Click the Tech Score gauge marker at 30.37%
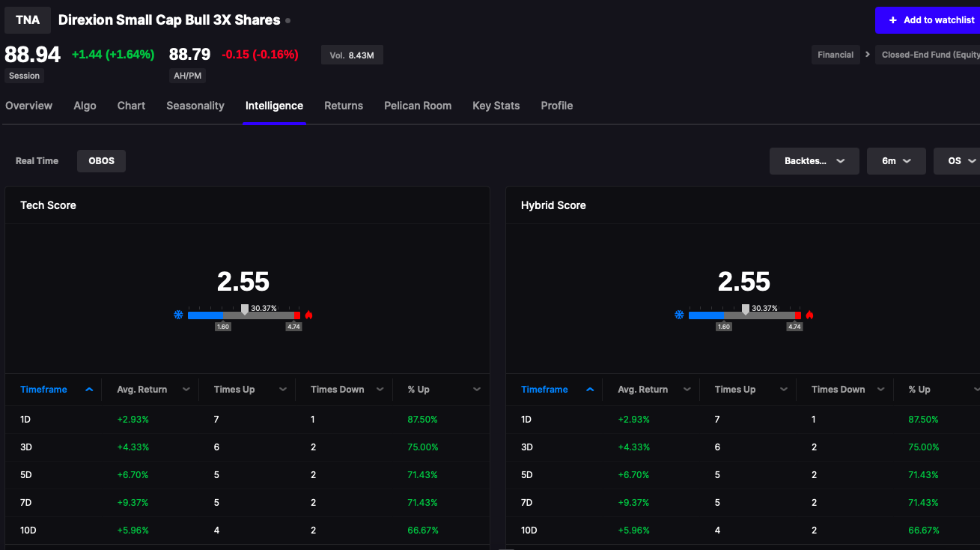980x550 pixels. pyautogui.click(x=244, y=309)
